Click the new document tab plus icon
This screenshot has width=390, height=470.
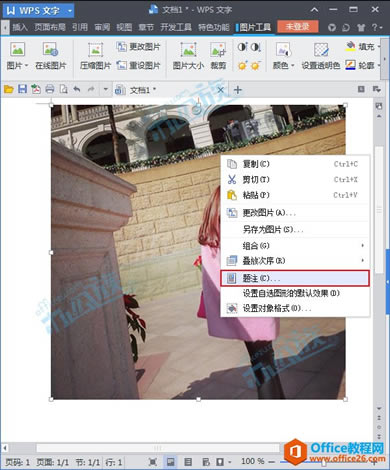pos(238,90)
